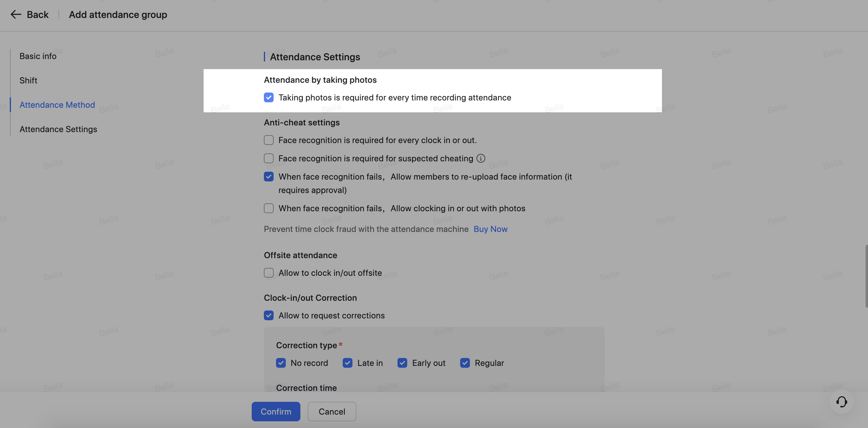
Task: Enable allow to clock in/out offsite
Action: [268, 273]
